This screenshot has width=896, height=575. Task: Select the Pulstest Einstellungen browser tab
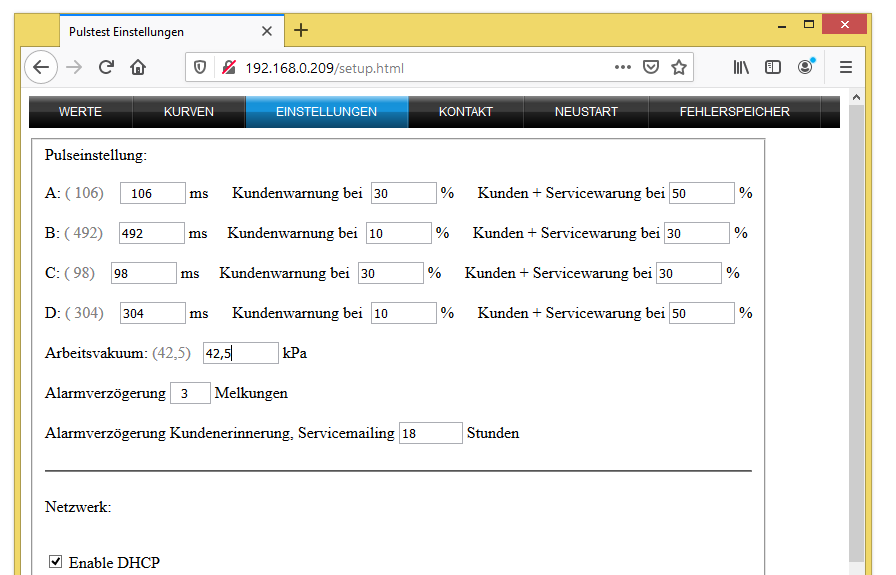(x=171, y=31)
